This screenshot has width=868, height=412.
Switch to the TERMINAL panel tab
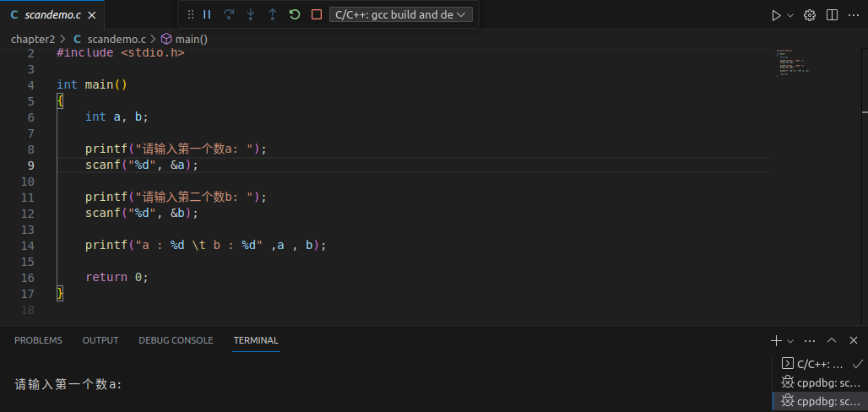[256, 340]
